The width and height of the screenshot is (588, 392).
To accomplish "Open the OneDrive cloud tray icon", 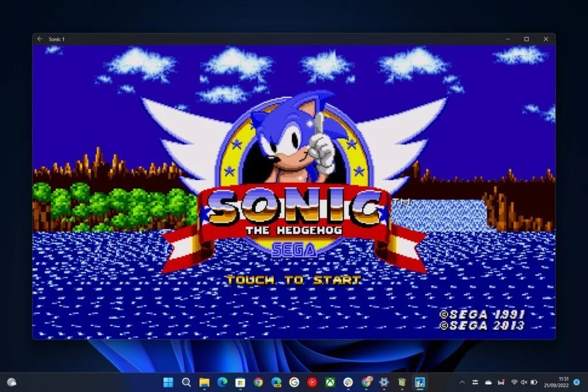I will point(488,382).
